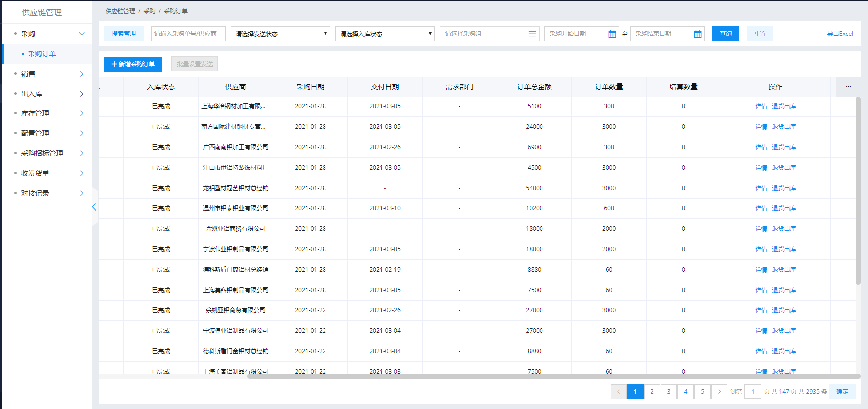The height and width of the screenshot is (409, 868).
Task: Open the purchase group list icon
Action: point(532,34)
